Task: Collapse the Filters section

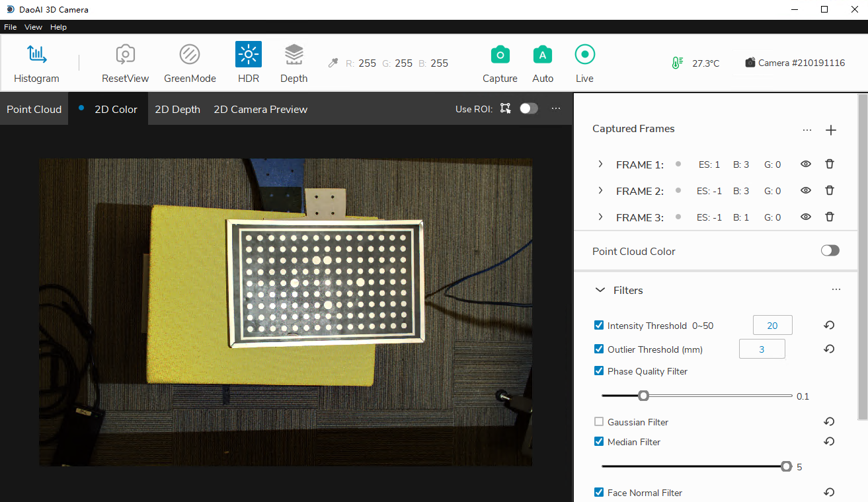Action: [600, 290]
